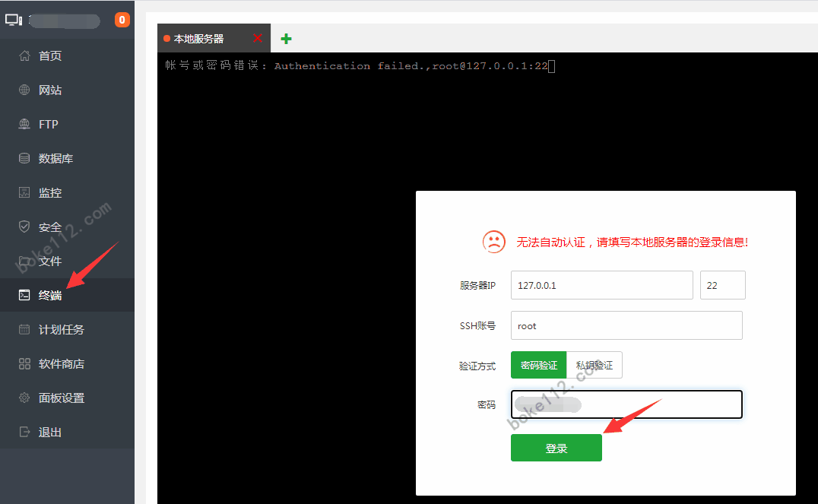
Task: Open 软件商店 menu item
Action: tap(68, 363)
